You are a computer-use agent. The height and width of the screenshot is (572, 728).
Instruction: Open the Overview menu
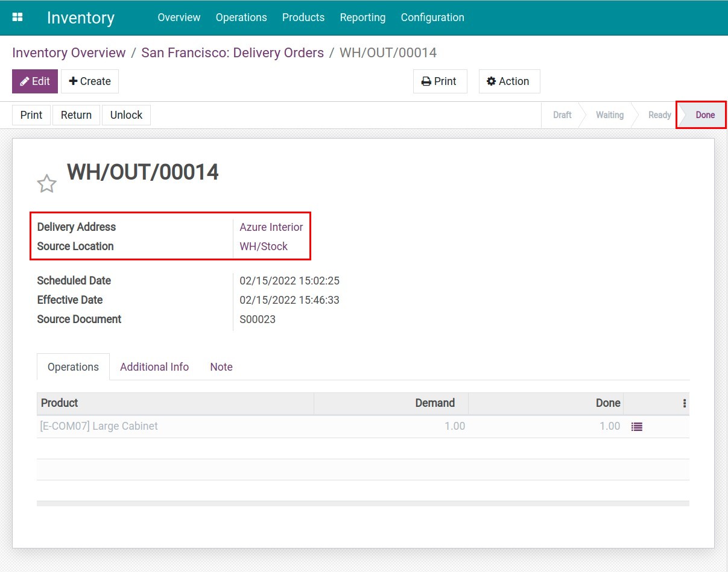pyautogui.click(x=179, y=17)
